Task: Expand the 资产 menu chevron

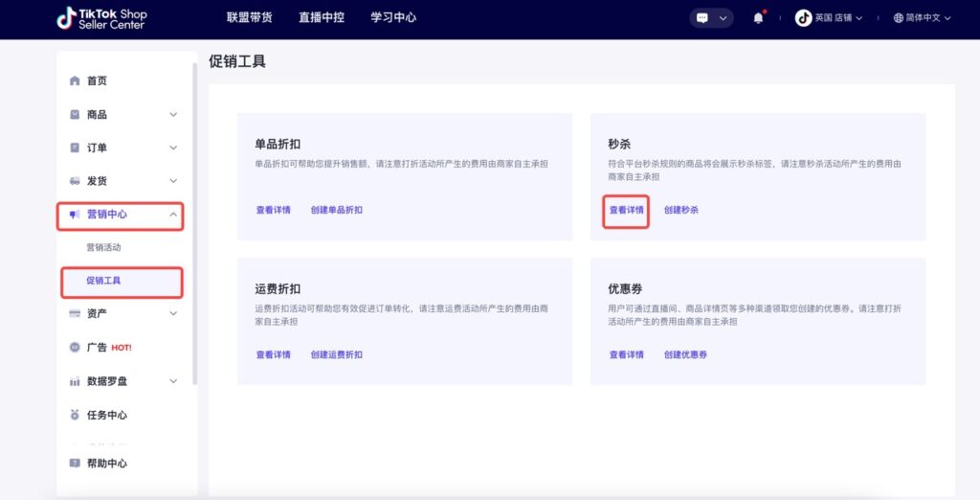Action: [x=173, y=313]
